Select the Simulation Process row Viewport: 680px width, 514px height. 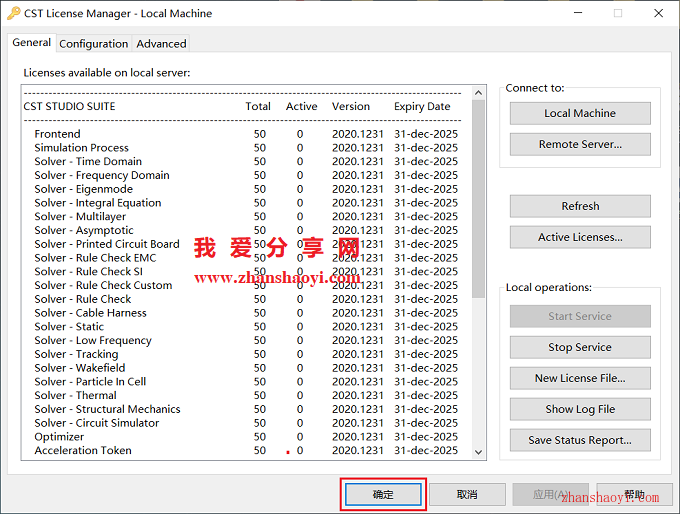(246, 148)
